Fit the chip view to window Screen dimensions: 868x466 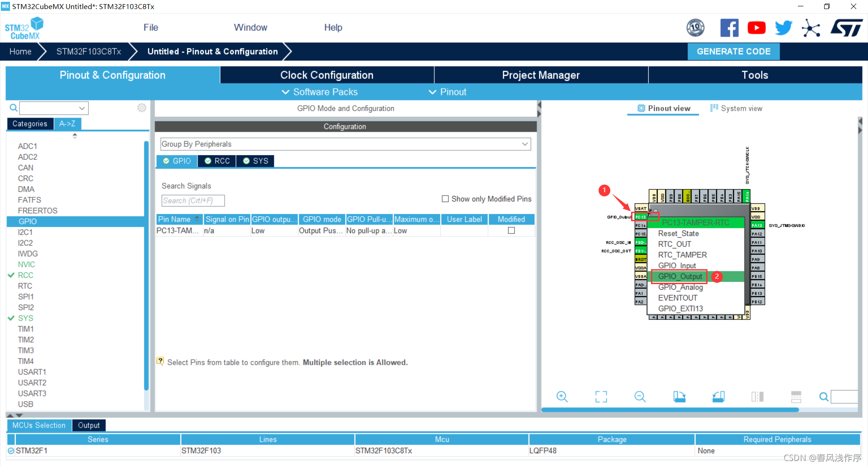[x=601, y=397]
